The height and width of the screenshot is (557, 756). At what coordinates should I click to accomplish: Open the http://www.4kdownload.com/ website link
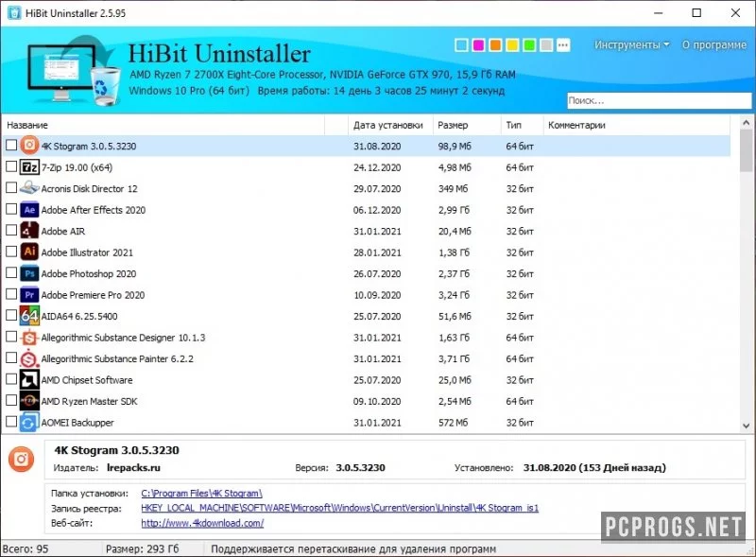coord(202,523)
